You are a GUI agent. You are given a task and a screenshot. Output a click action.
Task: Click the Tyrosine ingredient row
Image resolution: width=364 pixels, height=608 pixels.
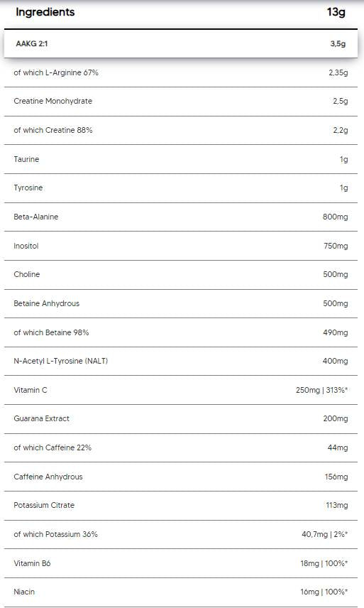(181, 188)
